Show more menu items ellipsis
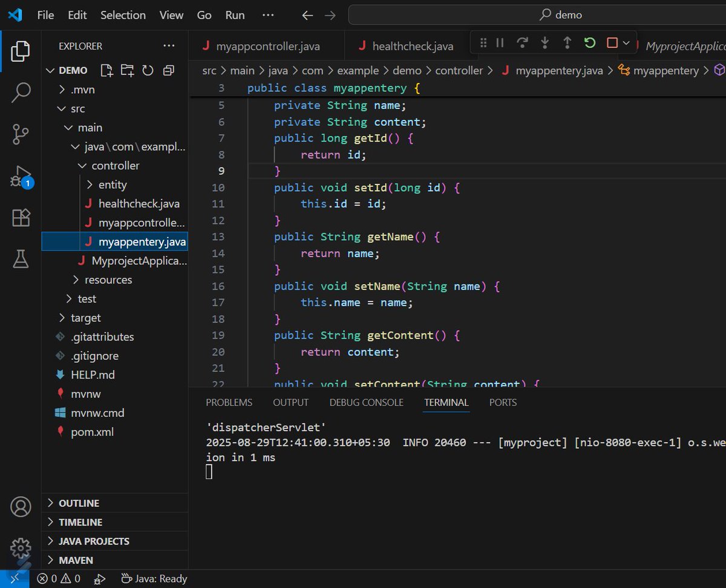This screenshot has height=588, width=726. (x=268, y=15)
